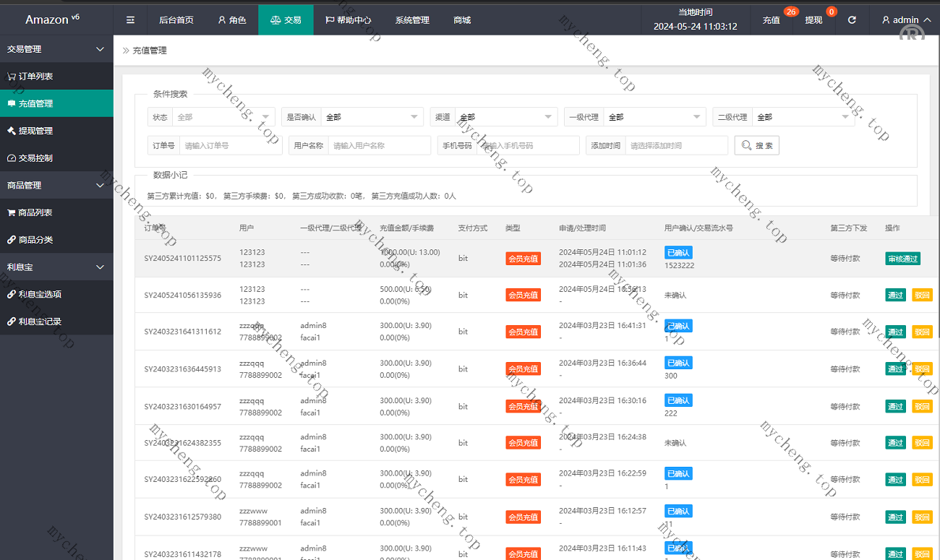Open the 提现 notification with badge 0
Screen dimensions: 940x560
(813, 20)
